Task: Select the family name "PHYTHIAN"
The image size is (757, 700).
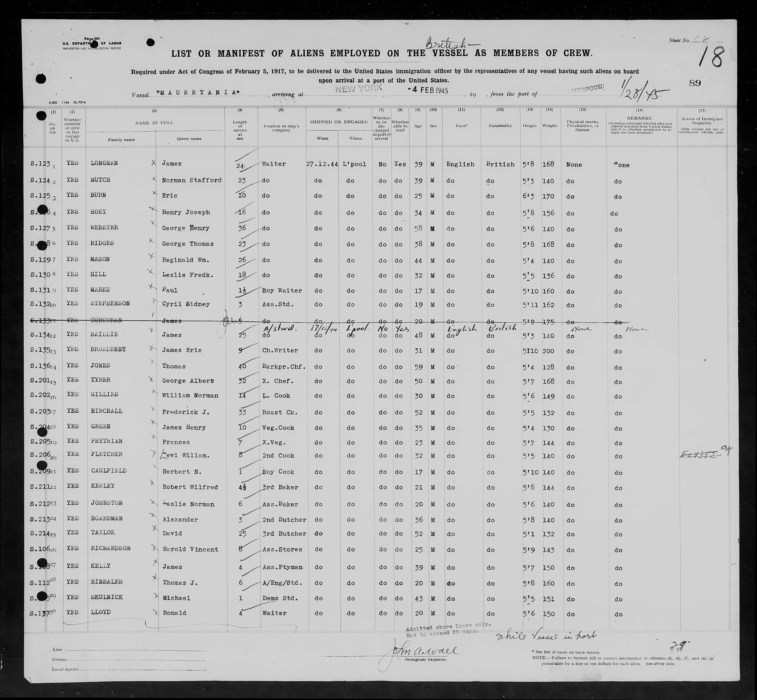Action: (106, 441)
